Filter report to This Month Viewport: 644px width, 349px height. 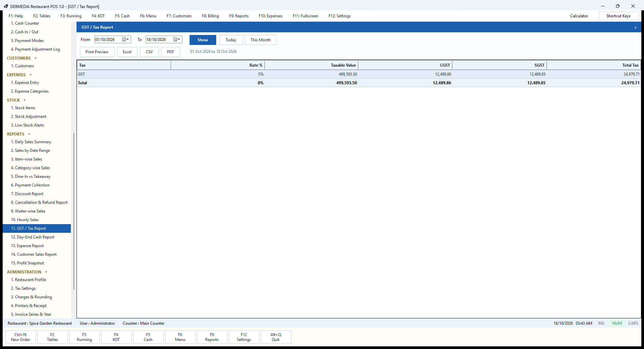(x=260, y=40)
